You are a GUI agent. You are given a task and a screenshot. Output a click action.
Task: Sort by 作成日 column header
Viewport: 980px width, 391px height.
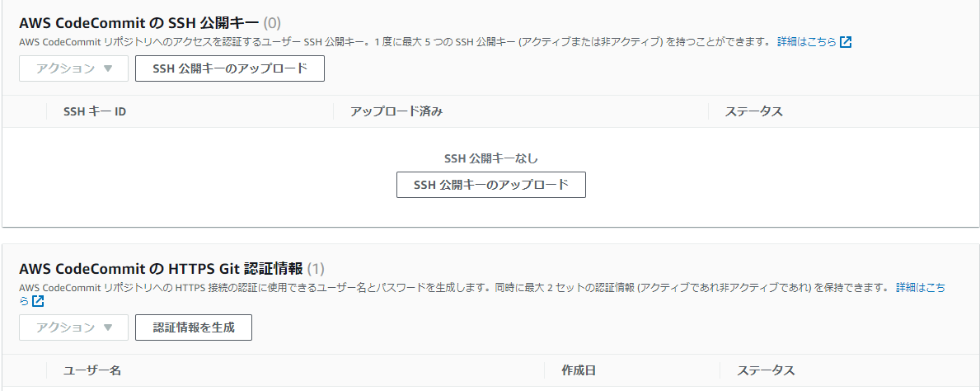pyautogui.click(x=579, y=370)
